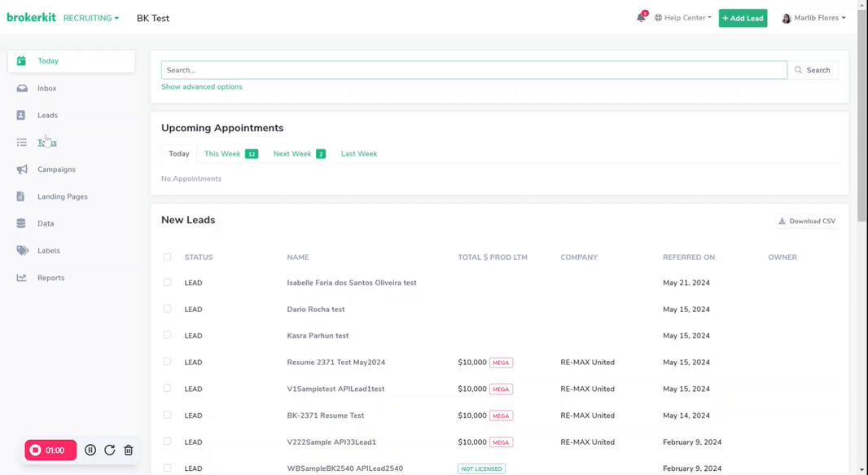The image size is (868, 475).
Task: Open the Help Center dropdown
Action: pyautogui.click(x=683, y=18)
